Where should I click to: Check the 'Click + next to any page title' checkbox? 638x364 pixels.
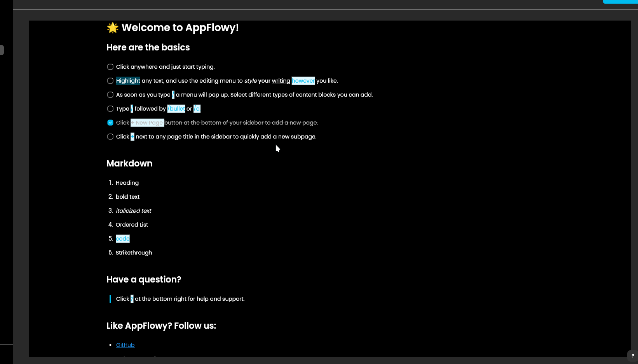click(110, 137)
